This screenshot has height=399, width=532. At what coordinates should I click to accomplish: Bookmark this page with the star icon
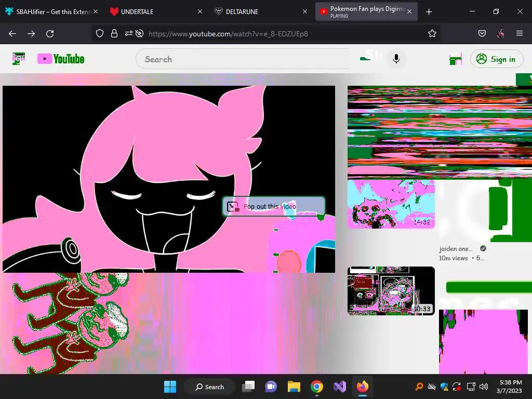click(432, 33)
